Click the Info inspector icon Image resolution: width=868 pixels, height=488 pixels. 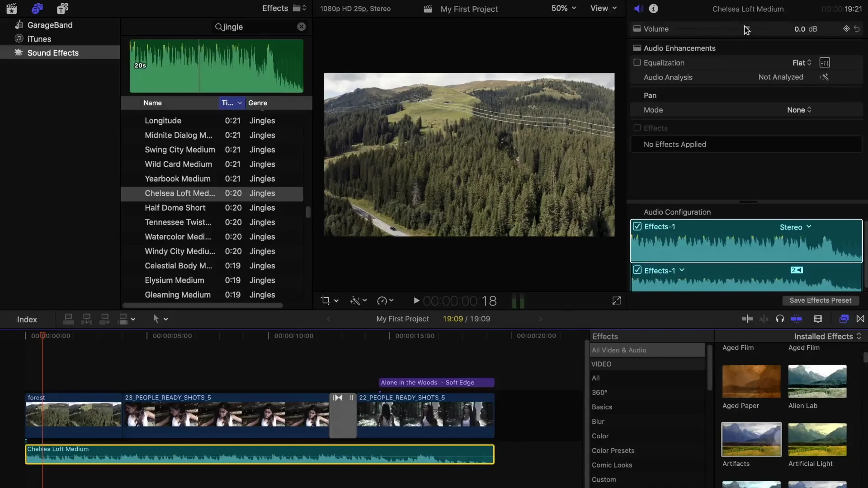[653, 9]
